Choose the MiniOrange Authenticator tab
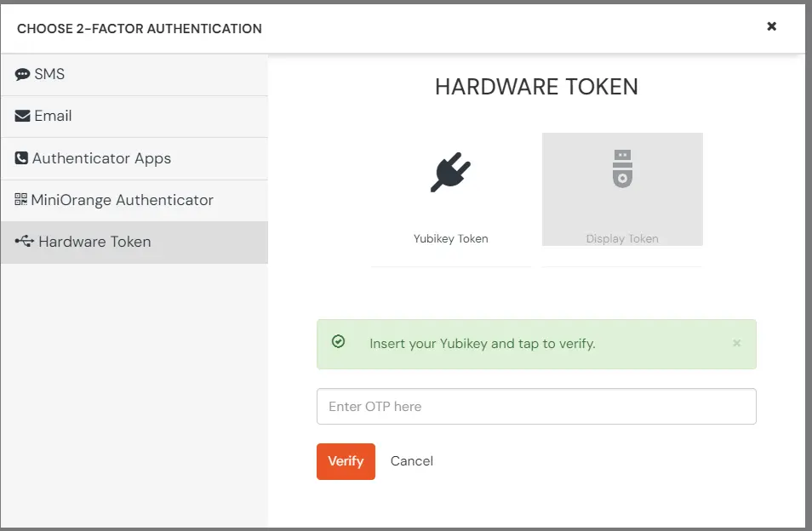The height and width of the screenshot is (531, 812). 122,200
